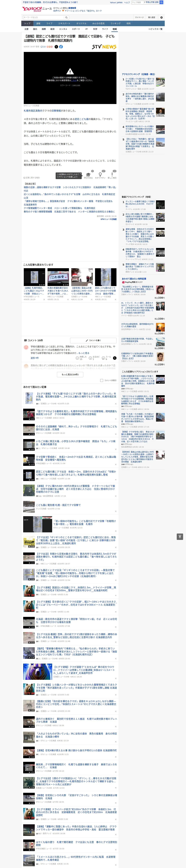Click ヘルプ link at top
The height and width of the screenshot is (868, 186).
click(127, 2)
